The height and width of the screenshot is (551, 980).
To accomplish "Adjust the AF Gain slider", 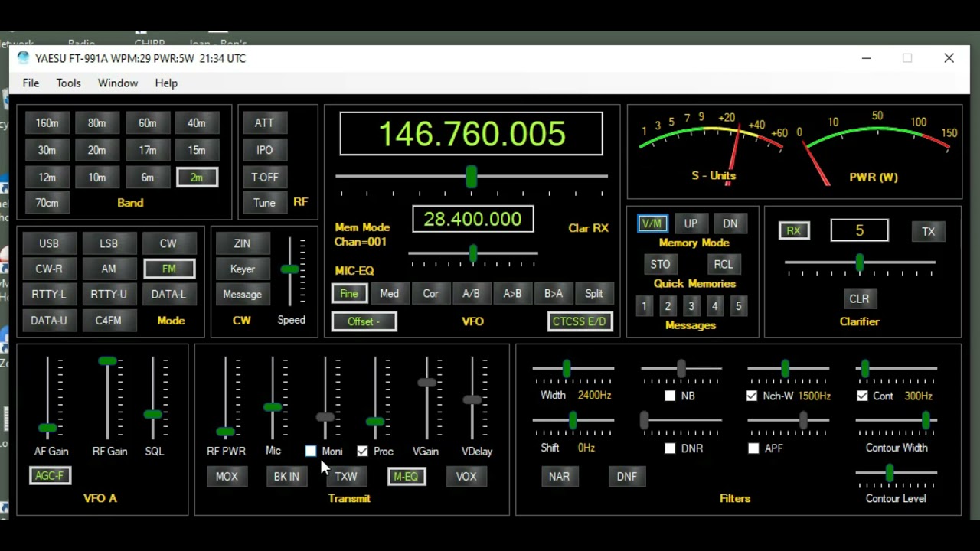I will pos(47,428).
